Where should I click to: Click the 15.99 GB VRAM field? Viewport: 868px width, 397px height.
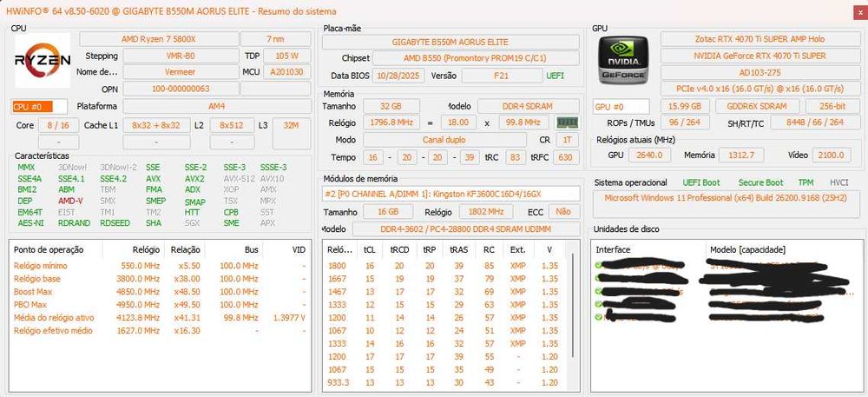point(686,106)
